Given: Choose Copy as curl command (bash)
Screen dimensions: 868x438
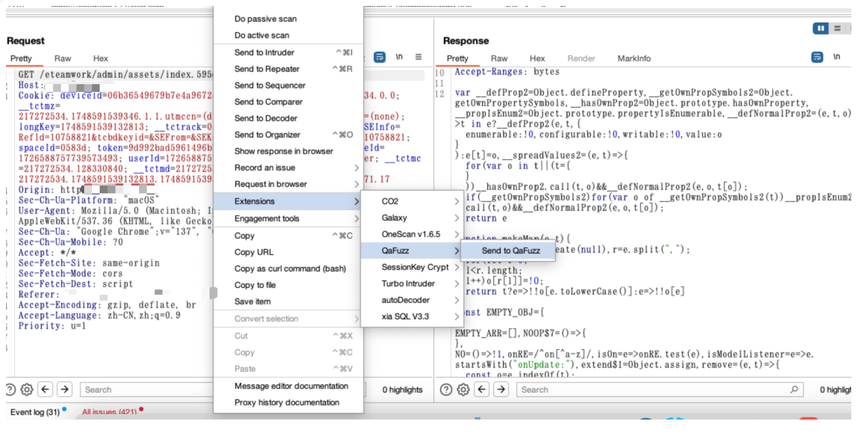Looking at the screenshot, I should 290,269.
